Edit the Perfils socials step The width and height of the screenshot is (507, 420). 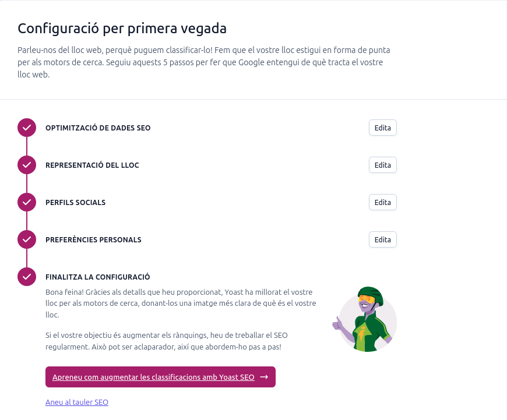pos(382,202)
